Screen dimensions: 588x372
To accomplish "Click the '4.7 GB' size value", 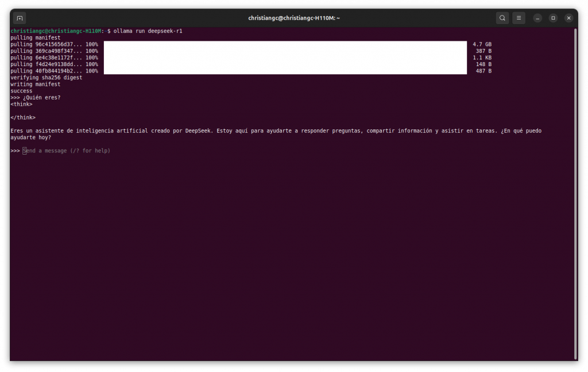I will pyautogui.click(x=482, y=44).
